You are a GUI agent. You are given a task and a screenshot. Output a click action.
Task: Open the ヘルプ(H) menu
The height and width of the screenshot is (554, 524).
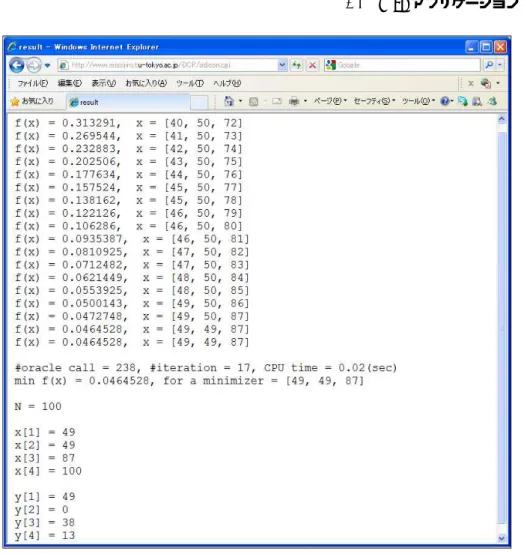227,84
